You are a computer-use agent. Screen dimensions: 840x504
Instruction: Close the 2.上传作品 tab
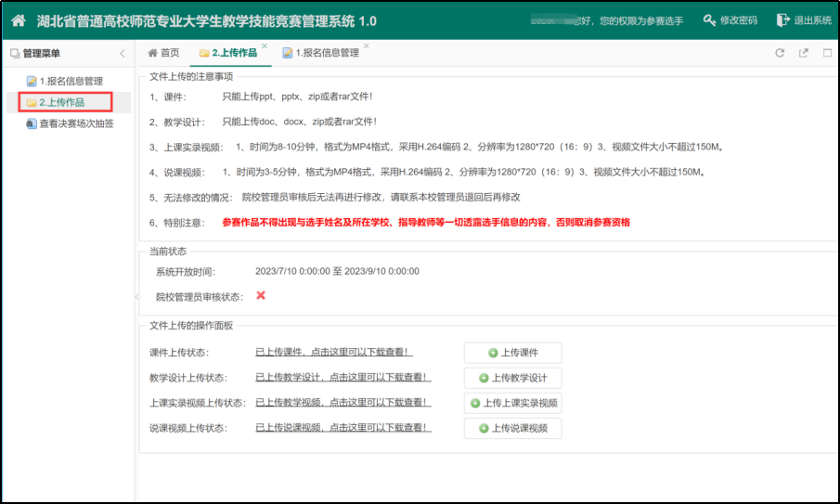265,45
